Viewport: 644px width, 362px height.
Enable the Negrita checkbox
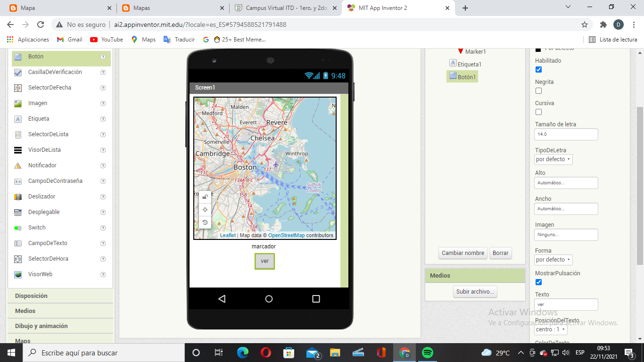pyautogui.click(x=538, y=91)
